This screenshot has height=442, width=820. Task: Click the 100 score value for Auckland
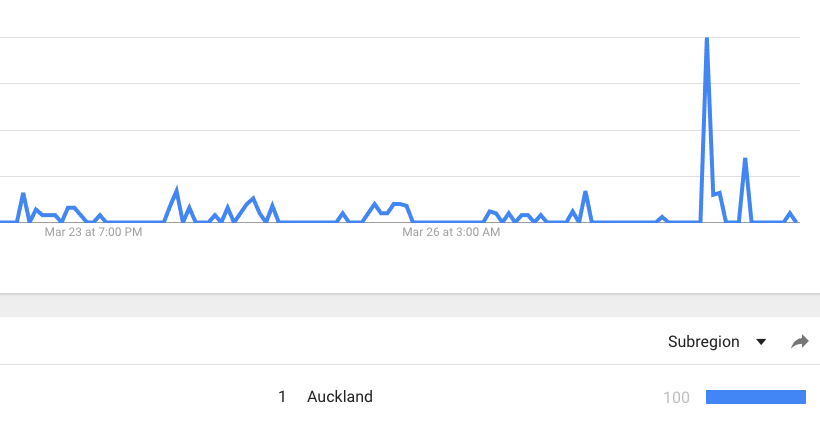[x=676, y=398]
